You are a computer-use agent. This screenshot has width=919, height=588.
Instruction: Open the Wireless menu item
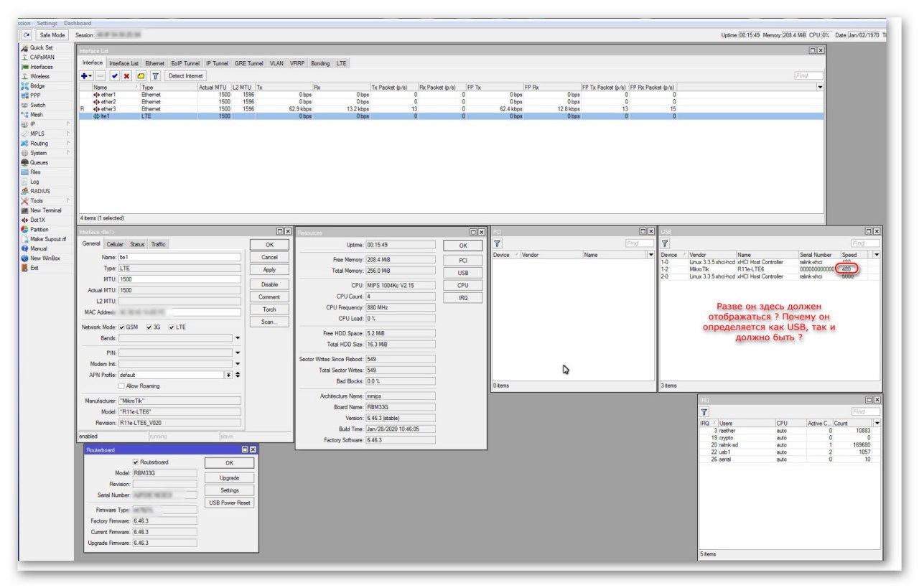point(39,76)
